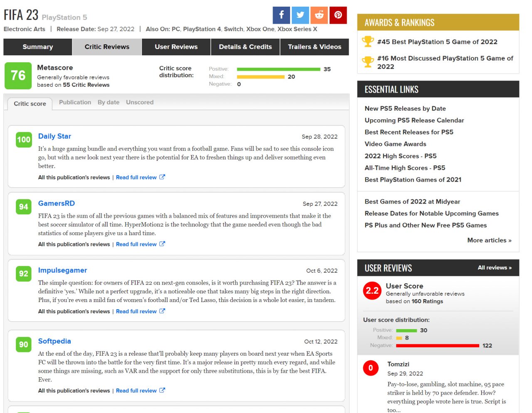Read full review from Daily Star

click(x=136, y=177)
